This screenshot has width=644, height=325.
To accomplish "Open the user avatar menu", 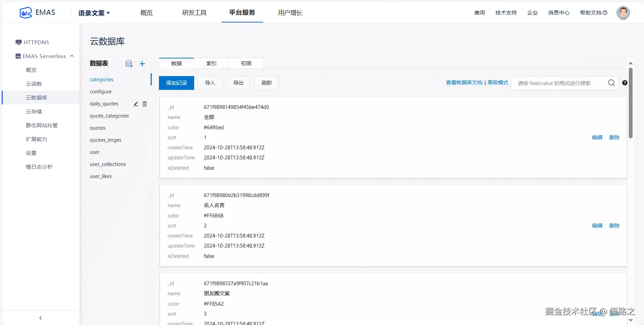I will [x=623, y=13].
